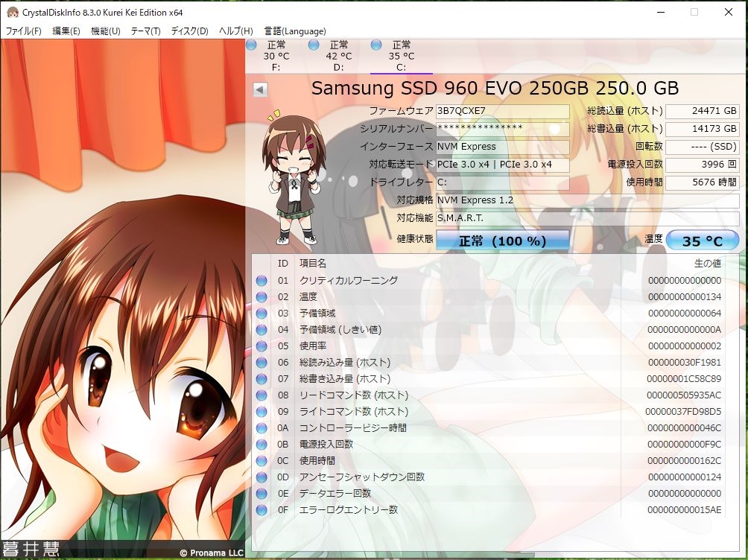Click status orb of ID 0B 電源投入回数 row
748x560 pixels.
[262, 444]
